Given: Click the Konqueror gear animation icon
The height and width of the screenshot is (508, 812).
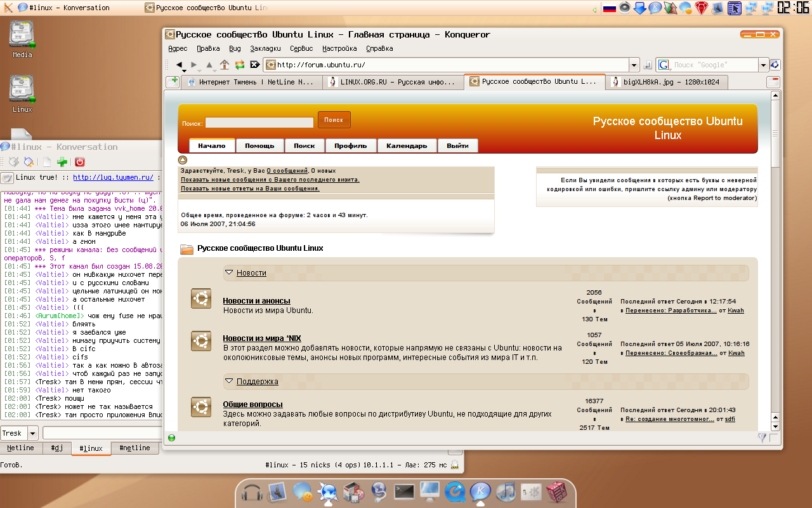Looking at the screenshot, I should pyautogui.click(x=775, y=65).
